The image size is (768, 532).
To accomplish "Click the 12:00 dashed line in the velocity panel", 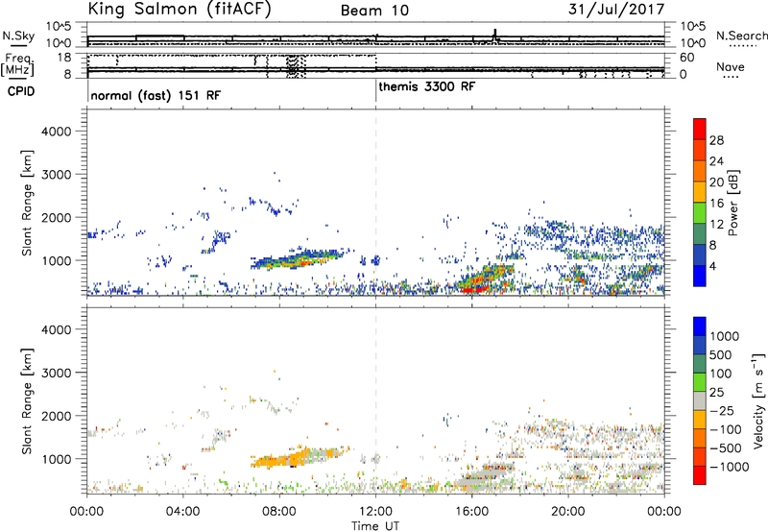I will (375, 401).
